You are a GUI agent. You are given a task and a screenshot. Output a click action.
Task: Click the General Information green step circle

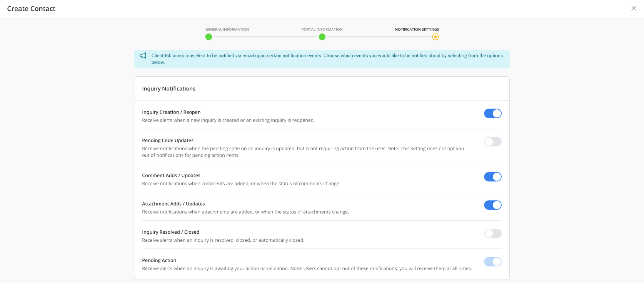click(x=209, y=37)
